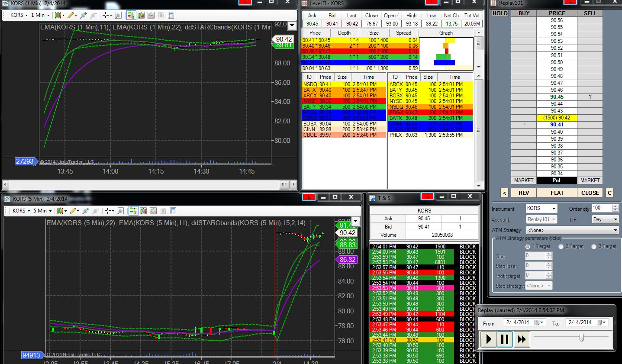Click red link button on KORS 1 Min chart
The width and height of the screenshot is (622, 364).
245,2
